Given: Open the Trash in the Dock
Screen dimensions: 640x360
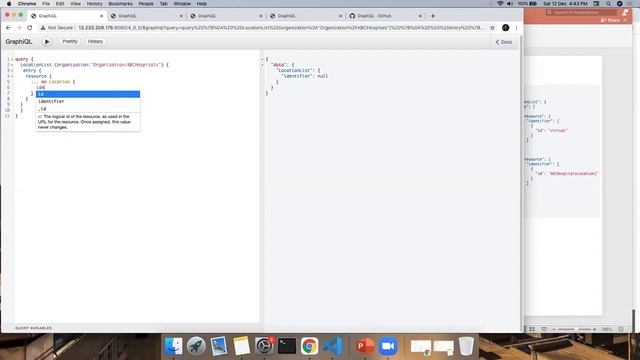Looking at the screenshot, I should 466,346.
